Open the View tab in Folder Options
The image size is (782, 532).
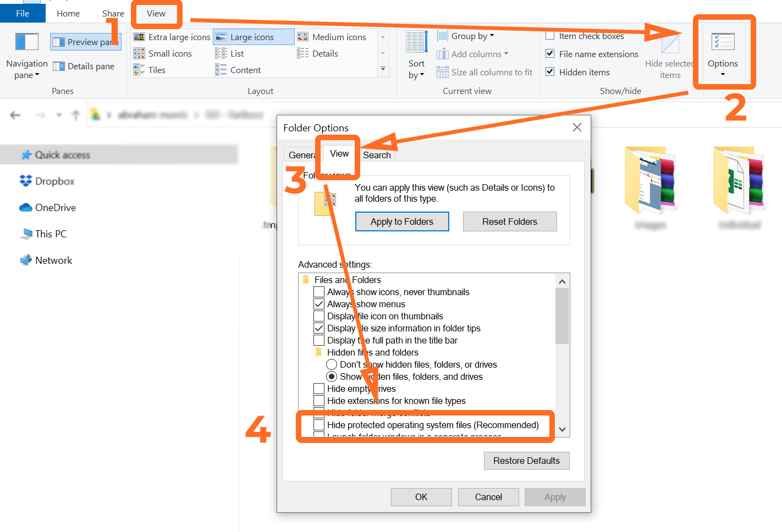click(339, 153)
